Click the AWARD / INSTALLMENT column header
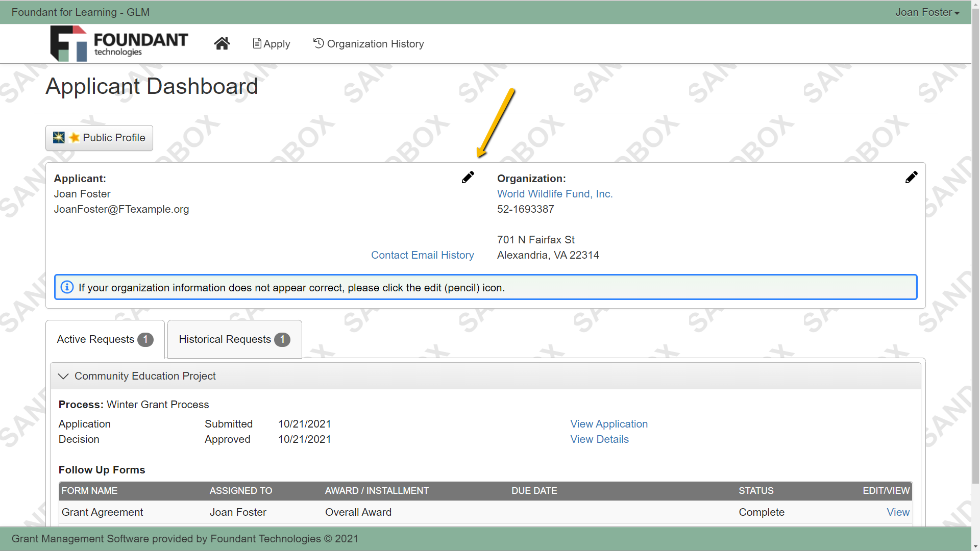This screenshot has width=980, height=551. (x=377, y=491)
